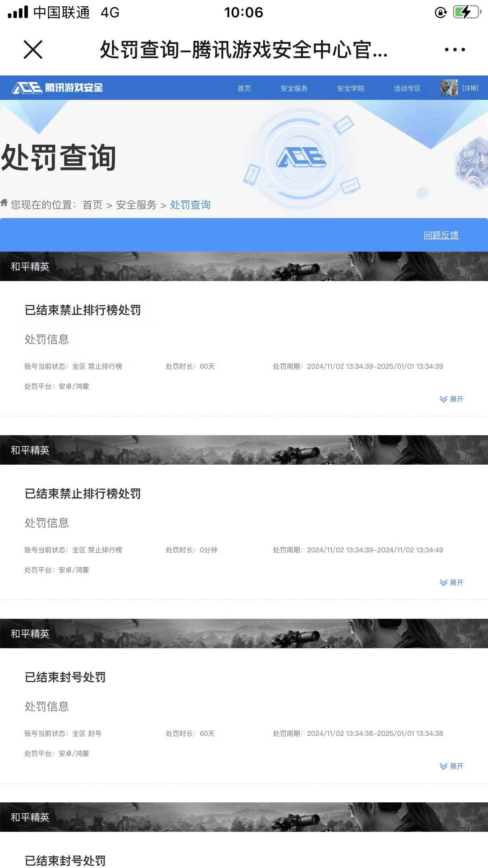Open the three-dot more options menu
The image size is (488, 868).
pyautogui.click(x=455, y=50)
